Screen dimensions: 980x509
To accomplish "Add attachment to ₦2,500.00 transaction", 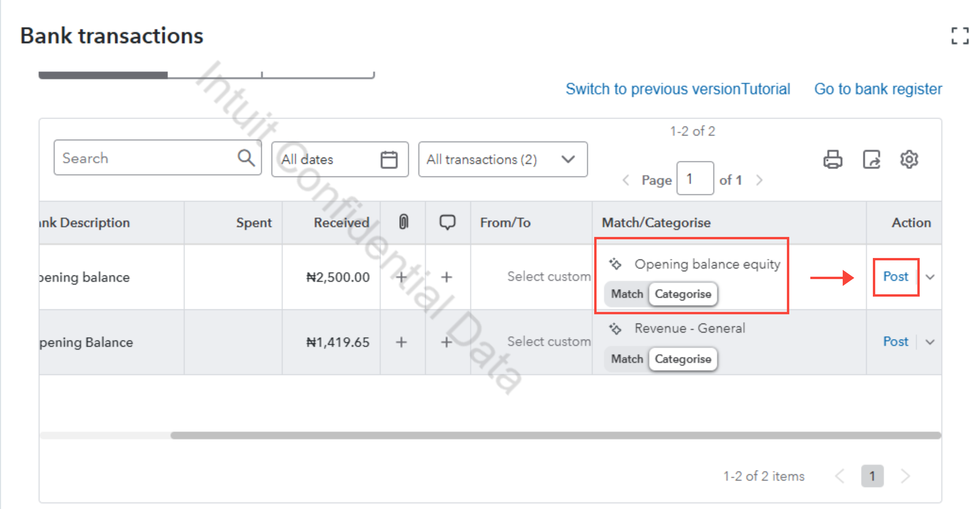I will (x=401, y=277).
